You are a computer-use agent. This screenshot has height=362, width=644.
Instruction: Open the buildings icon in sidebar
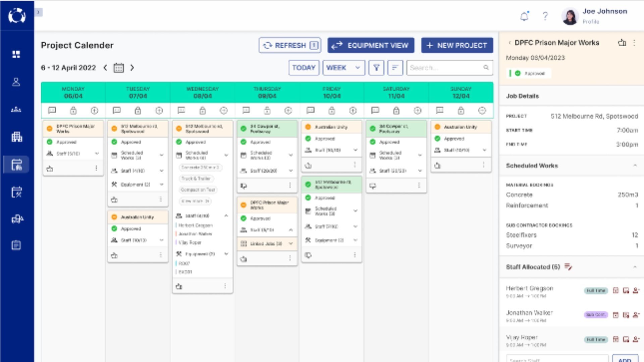[x=16, y=137]
